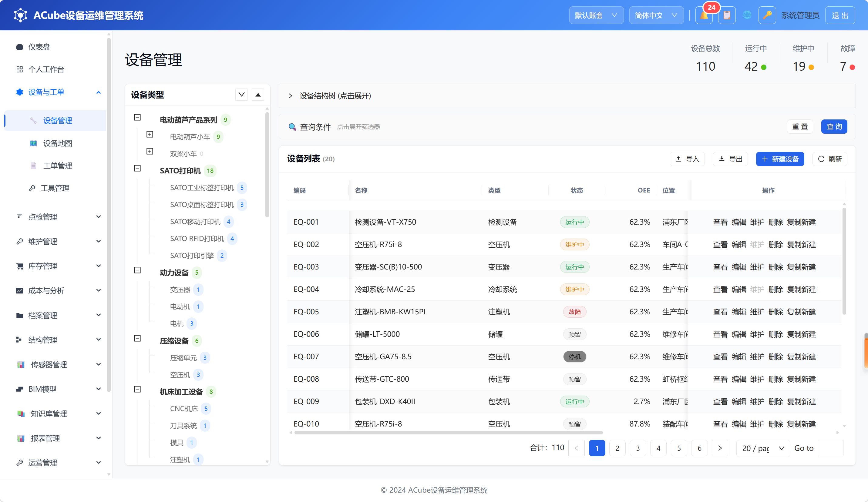
Task: Open 工具管理 in the sidebar
Action: [55, 188]
